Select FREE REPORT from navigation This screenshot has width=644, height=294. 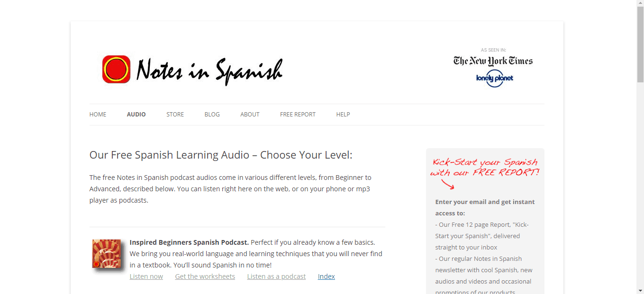click(298, 114)
